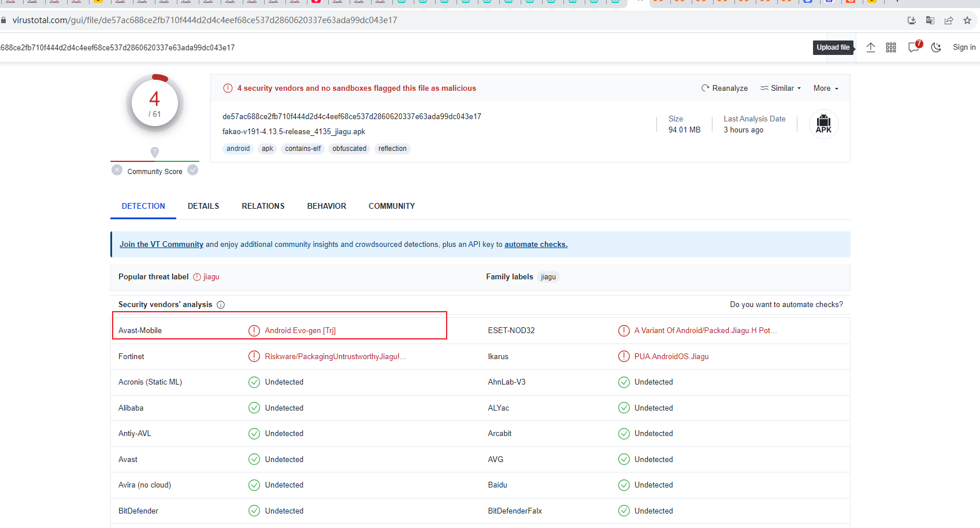Click 'Do you want to automate checks?' text
980x528 pixels.
point(786,305)
